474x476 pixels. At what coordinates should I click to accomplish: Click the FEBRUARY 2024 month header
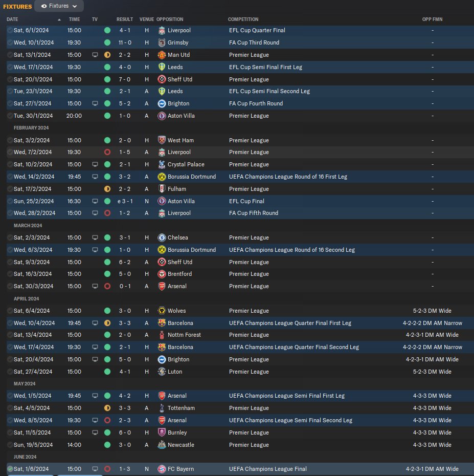pyautogui.click(x=31, y=128)
